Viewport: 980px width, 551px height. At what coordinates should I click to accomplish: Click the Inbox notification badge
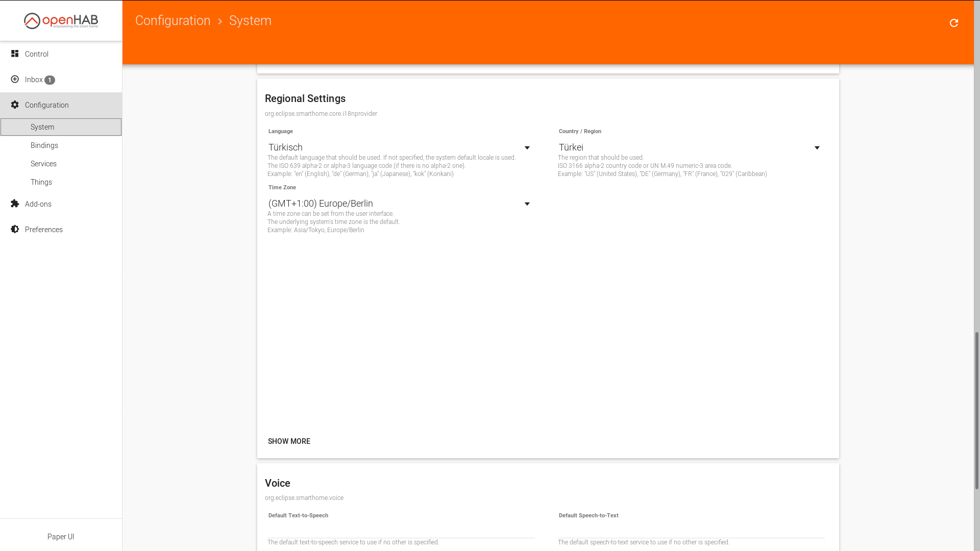click(50, 80)
